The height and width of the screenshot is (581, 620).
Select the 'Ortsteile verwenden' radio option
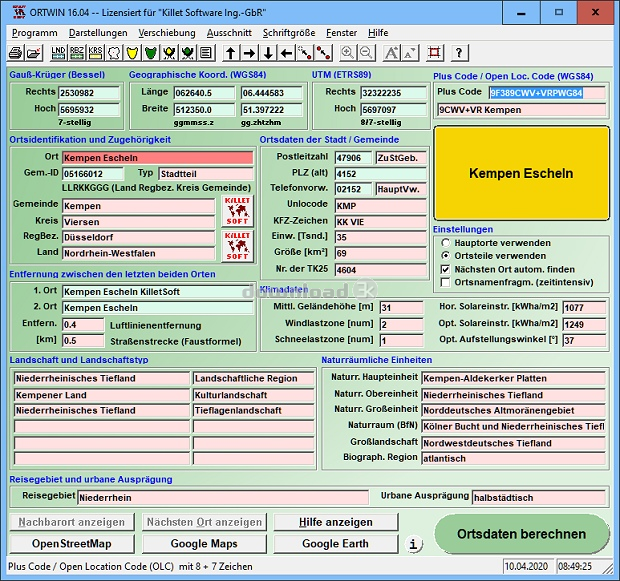[446, 256]
